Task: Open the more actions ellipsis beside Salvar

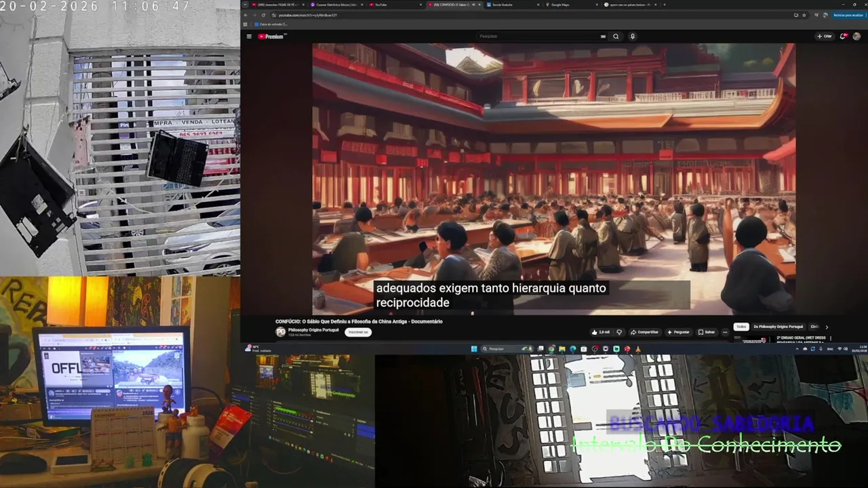Action: [x=725, y=332]
